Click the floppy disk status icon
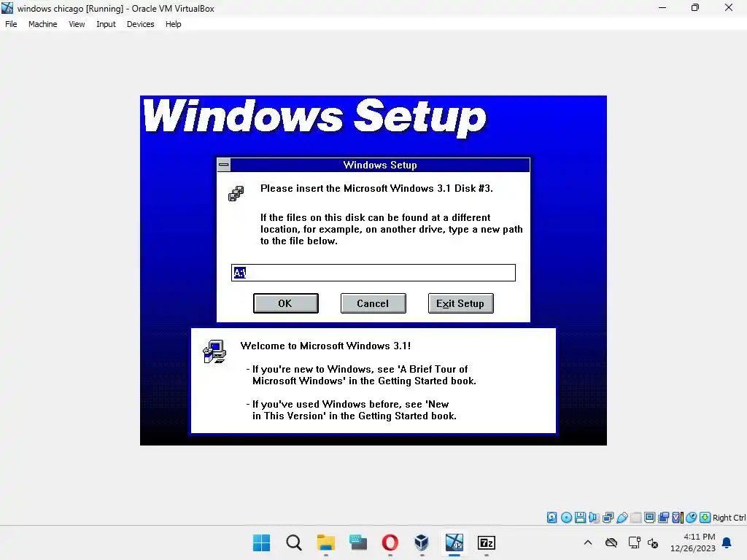This screenshot has height=560, width=747. [x=580, y=517]
